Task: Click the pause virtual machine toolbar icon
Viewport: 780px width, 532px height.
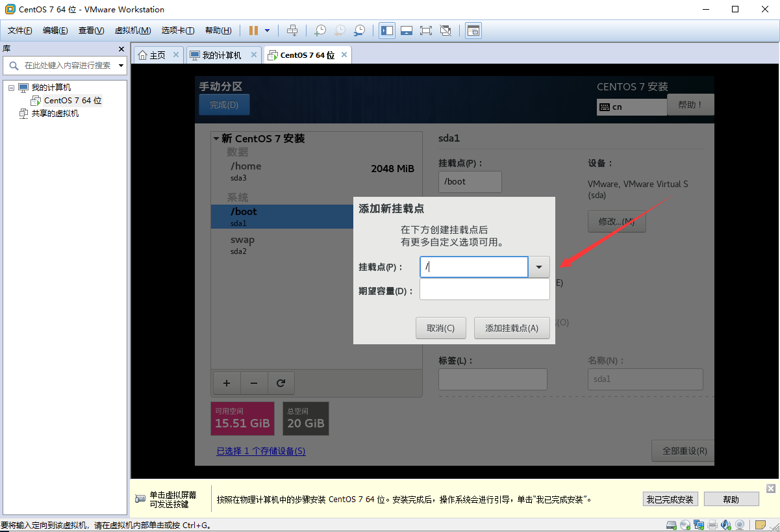Action: tap(253, 31)
